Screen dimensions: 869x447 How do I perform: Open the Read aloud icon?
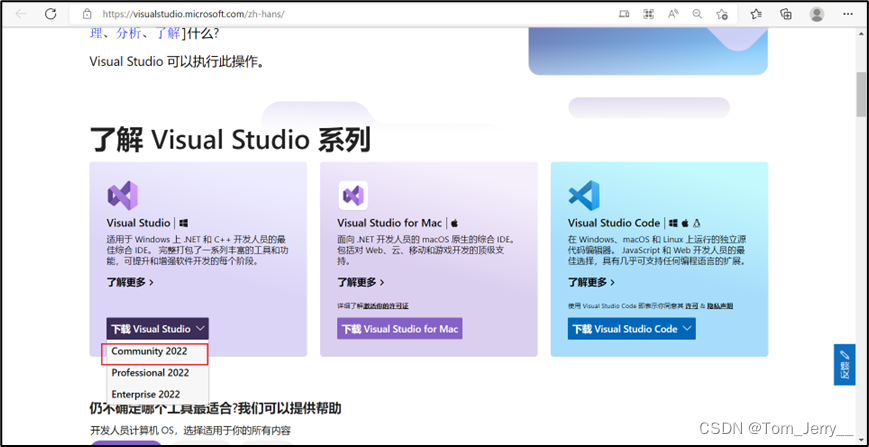[x=673, y=14]
